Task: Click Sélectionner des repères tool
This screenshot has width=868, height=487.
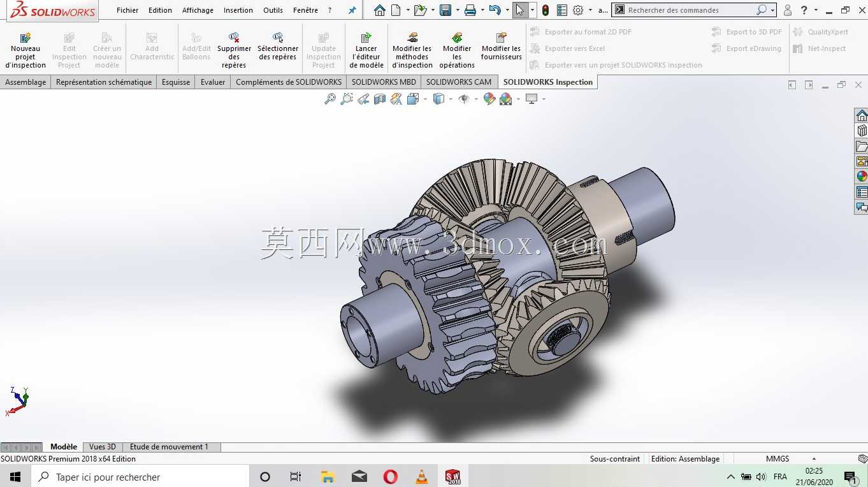Action: coord(278,47)
